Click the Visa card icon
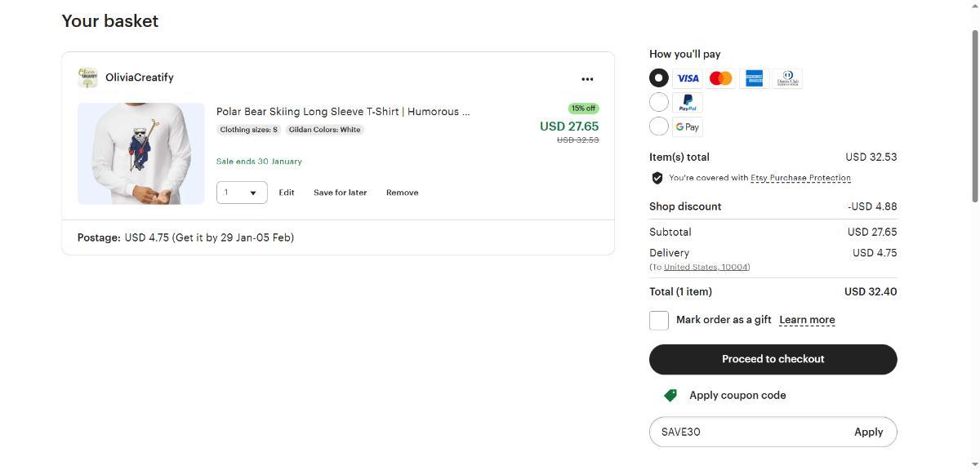 coord(688,78)
